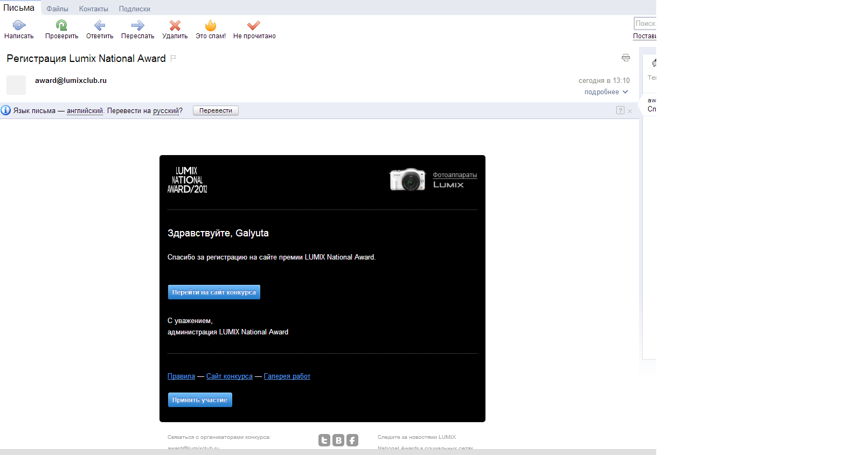Switch to the Письма tab

point(19,8)
